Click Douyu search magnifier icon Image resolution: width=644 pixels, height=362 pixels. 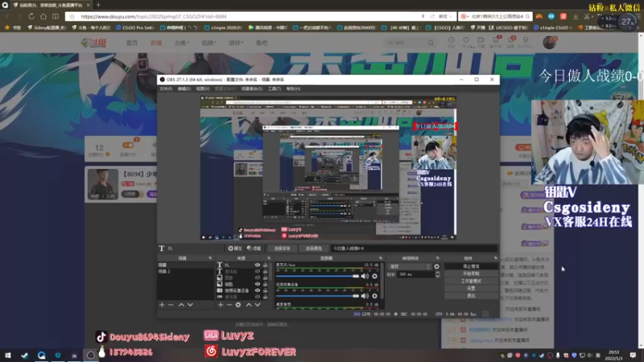click(431, 43)
